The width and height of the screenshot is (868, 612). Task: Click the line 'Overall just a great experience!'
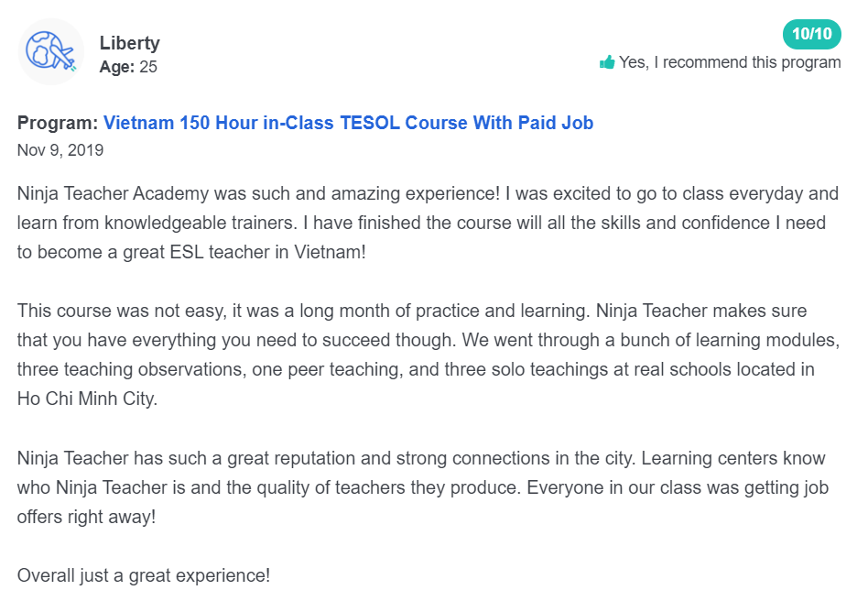point(144,575)
